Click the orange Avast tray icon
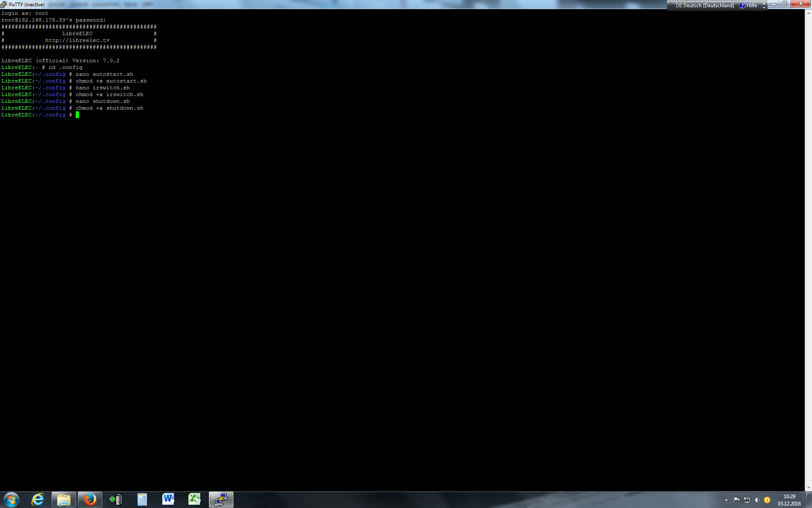This screenshot has height=508, width=812. [x=767, y=500]
